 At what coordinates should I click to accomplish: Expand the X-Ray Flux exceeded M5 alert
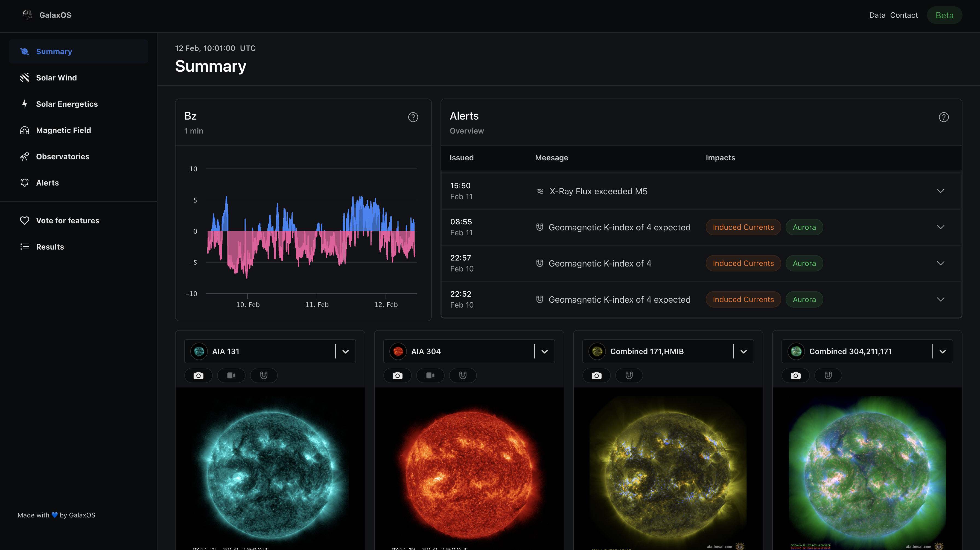click(x=940, y=191)
